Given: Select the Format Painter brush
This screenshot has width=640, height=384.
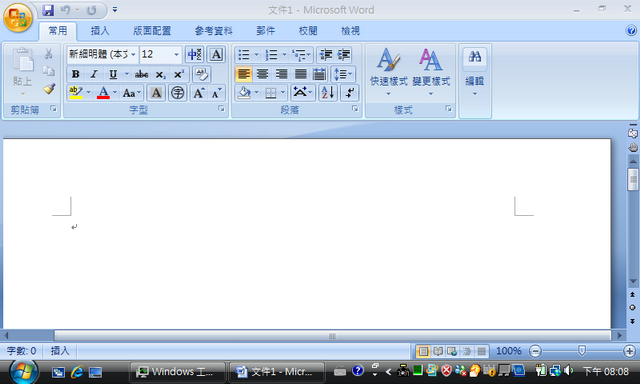Looking at the screenshot, I should pyautogui.click(x=49, y=89).
